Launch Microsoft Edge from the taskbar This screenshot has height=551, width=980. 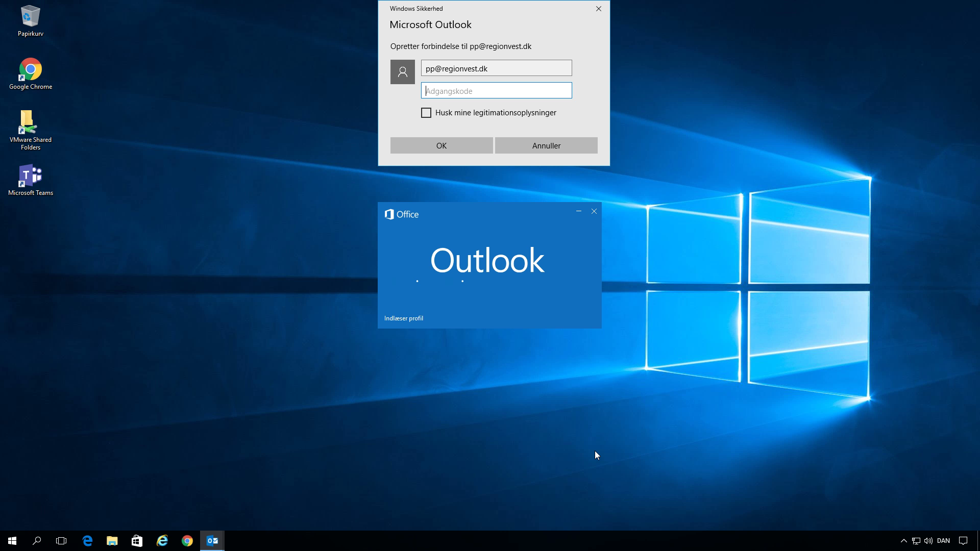tap(87, 541)
